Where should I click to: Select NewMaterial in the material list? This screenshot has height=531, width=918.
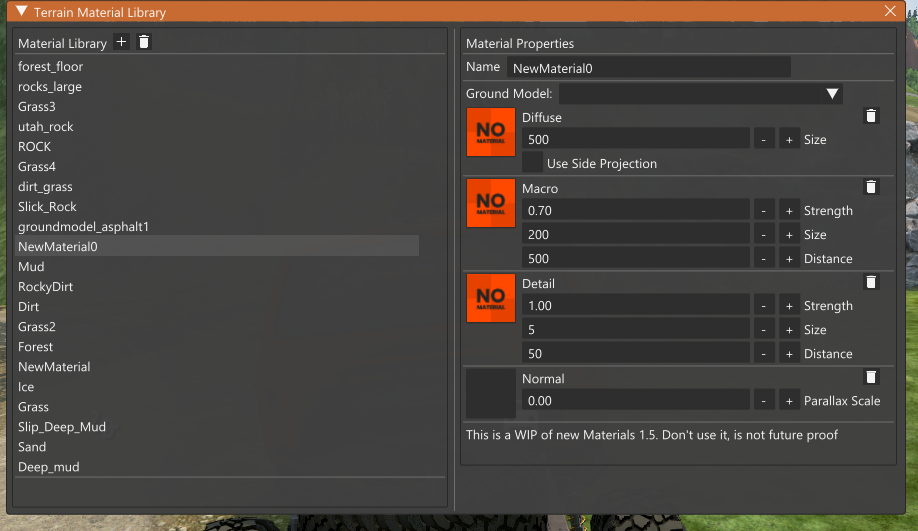click(x=217, y=366)
